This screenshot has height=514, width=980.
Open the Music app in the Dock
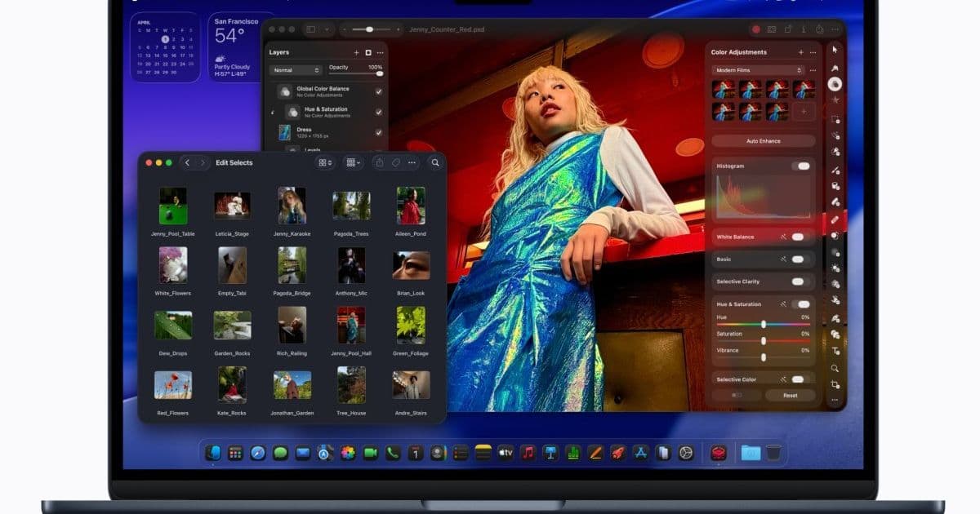(528, 453)
